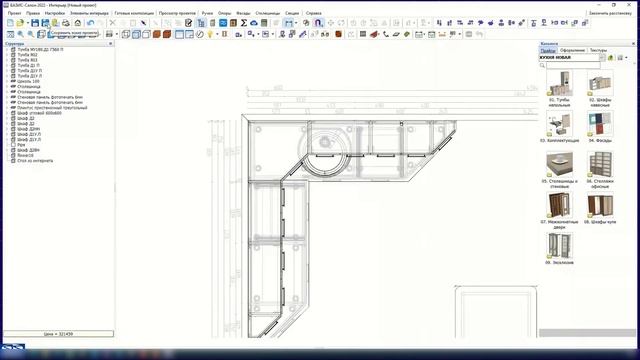Click the clock-like round icon

tap(200, 35)
